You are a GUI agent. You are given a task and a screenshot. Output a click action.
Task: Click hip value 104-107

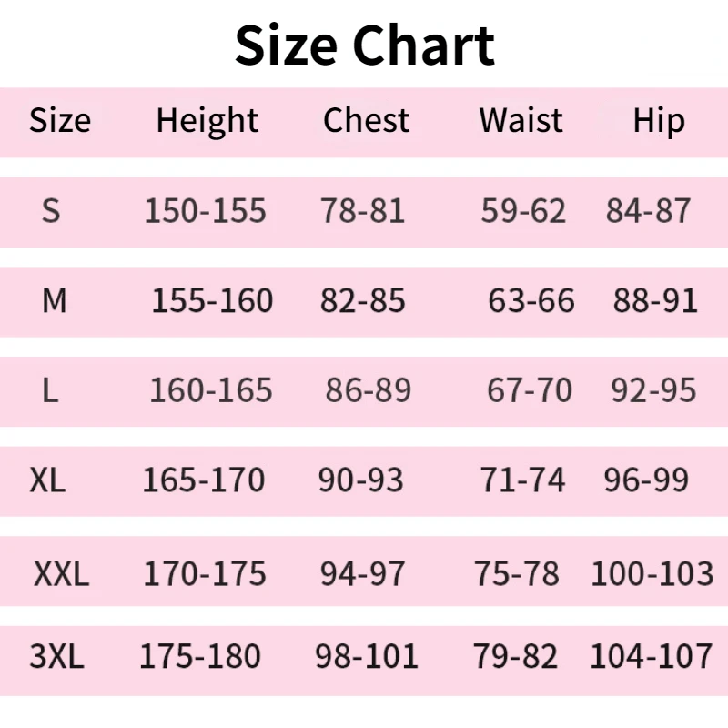click(652, 656)
